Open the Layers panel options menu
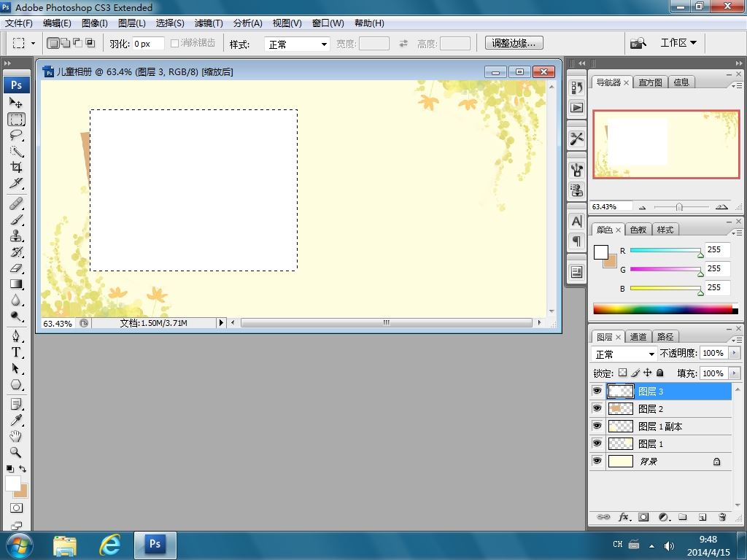747x560 pixels. pos(737,340)
